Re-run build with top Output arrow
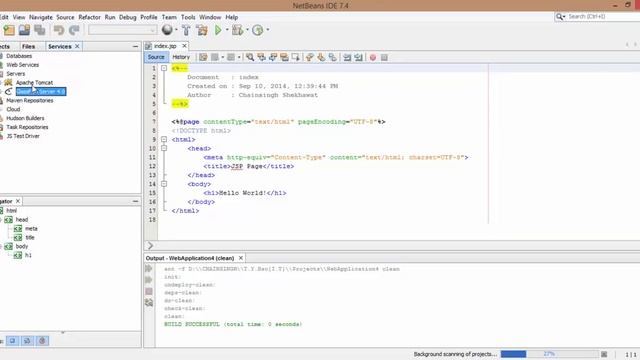 click(x=149, y=269)
